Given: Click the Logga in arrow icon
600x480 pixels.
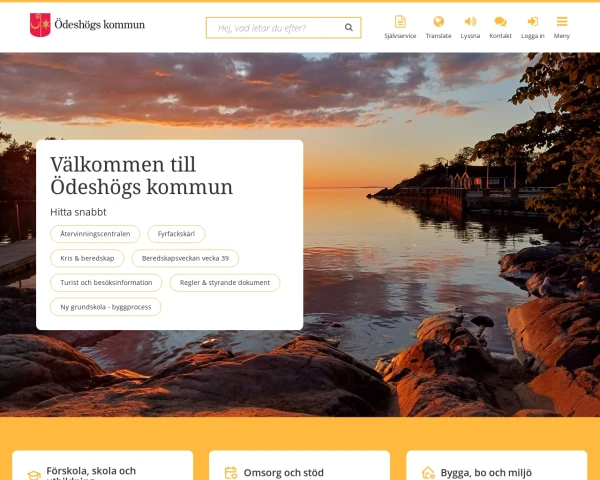Looking at the screenshot, I should tap(533, 21).
